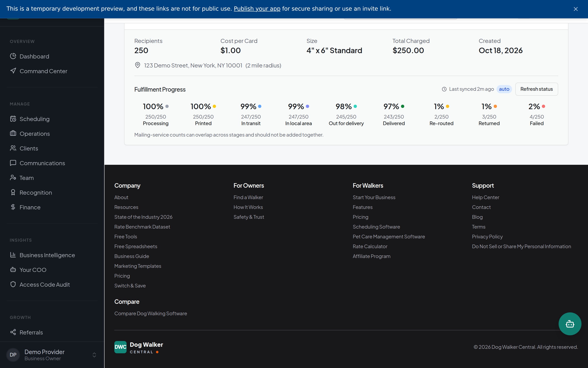Click the Scheduling calendar icon

13,119
